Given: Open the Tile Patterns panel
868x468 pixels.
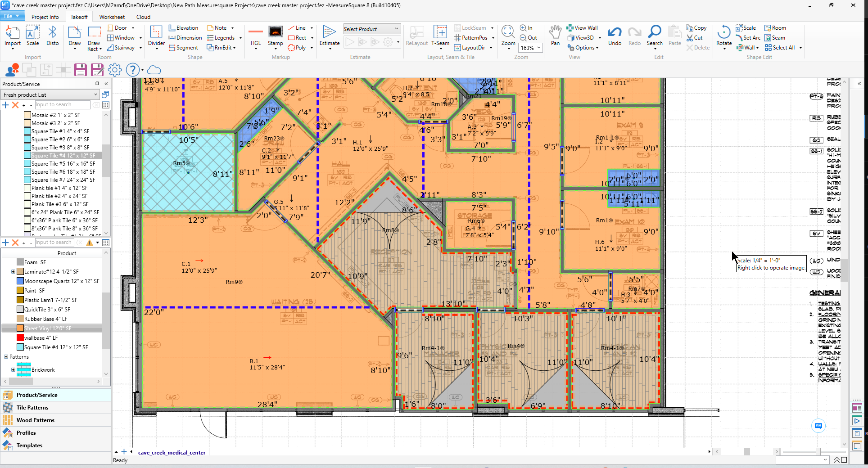Looking at the screenshot, I should click(32, 408).
